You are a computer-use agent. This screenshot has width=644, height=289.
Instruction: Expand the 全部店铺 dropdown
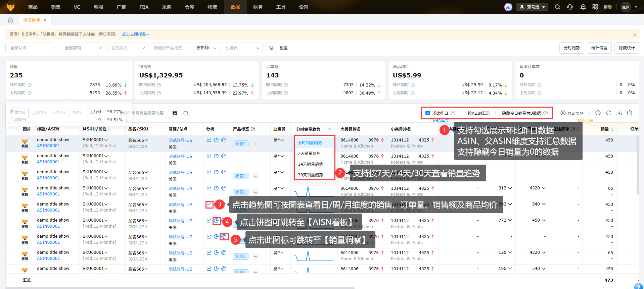click(x=83, y=48)
